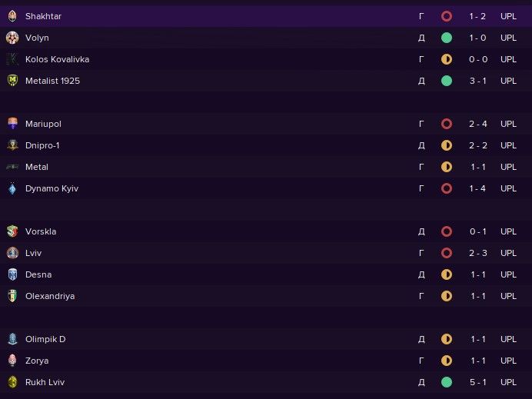
Task: Click the red loss indicator for Shakhtar
Action: point(446,16)
